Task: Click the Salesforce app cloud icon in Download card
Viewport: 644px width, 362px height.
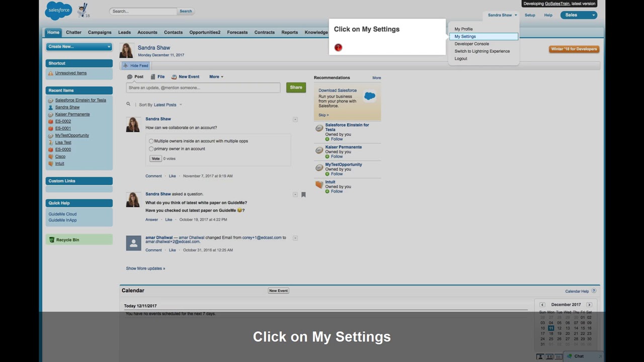Action: pyautogui.click(x=370, y=96)
